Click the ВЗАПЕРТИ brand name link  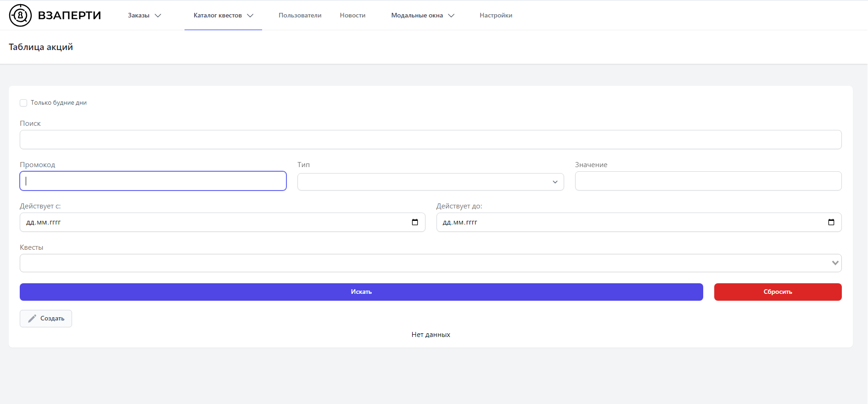[69, 16]
